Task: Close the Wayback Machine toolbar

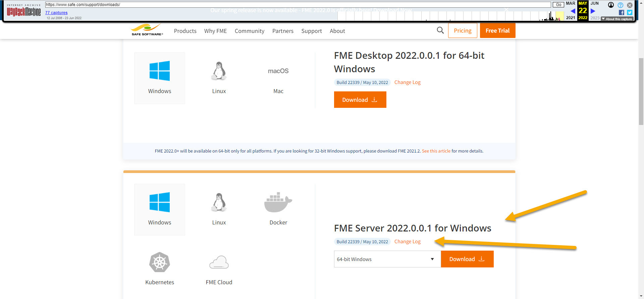Action: [x=630, y=5]
